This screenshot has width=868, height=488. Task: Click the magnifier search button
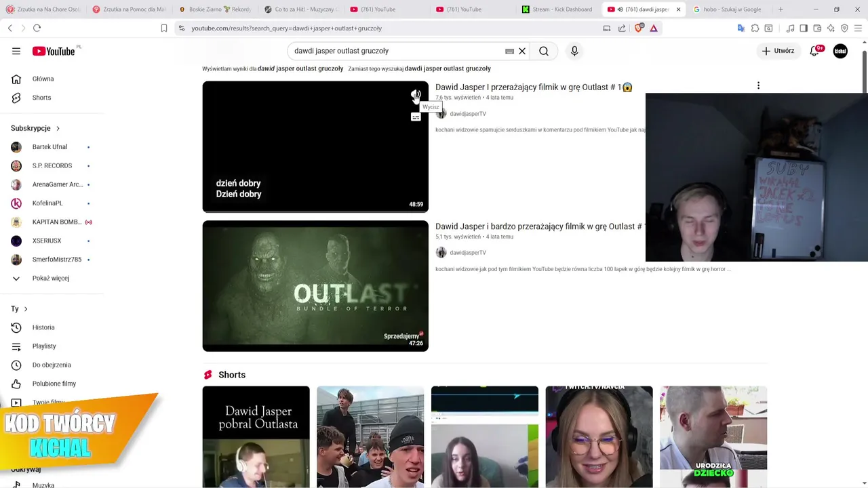click(x=544, y=51)
